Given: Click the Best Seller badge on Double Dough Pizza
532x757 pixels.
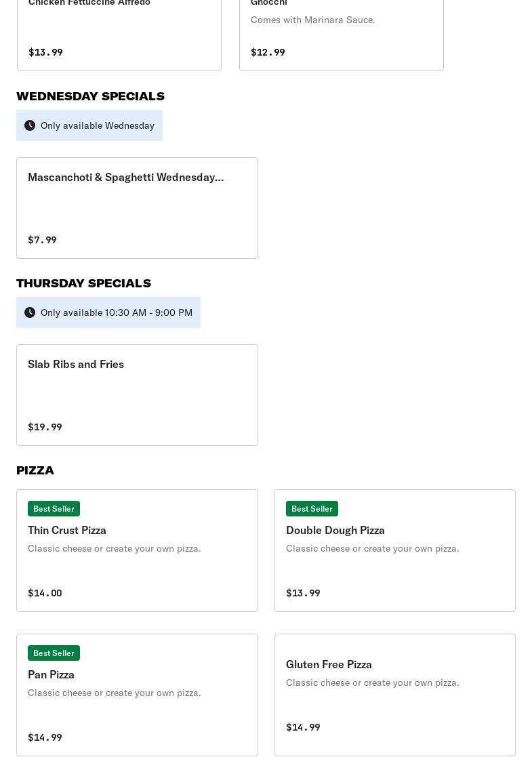Looking at the screenshot, I should tap(312, 508).
